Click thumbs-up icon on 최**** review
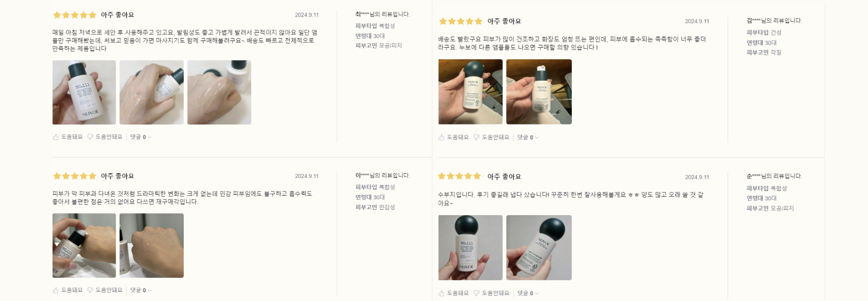This screenshot has height=301, width=868. (56, 137)
